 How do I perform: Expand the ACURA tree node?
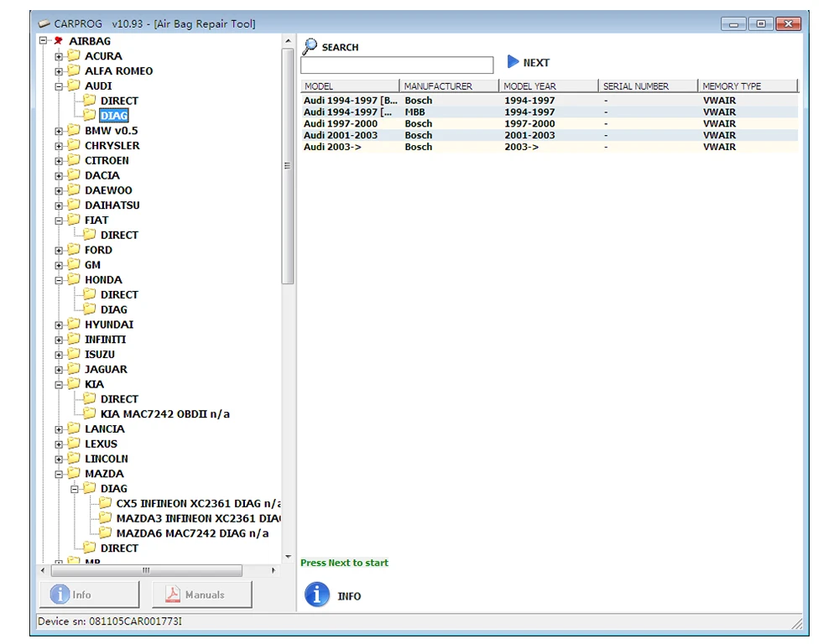(x=59, y=56)
